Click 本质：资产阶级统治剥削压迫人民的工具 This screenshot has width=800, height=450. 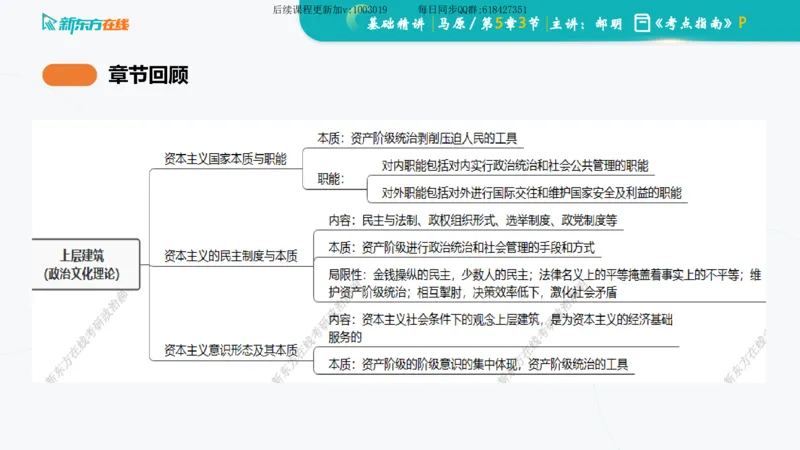[x=417, y=138]
